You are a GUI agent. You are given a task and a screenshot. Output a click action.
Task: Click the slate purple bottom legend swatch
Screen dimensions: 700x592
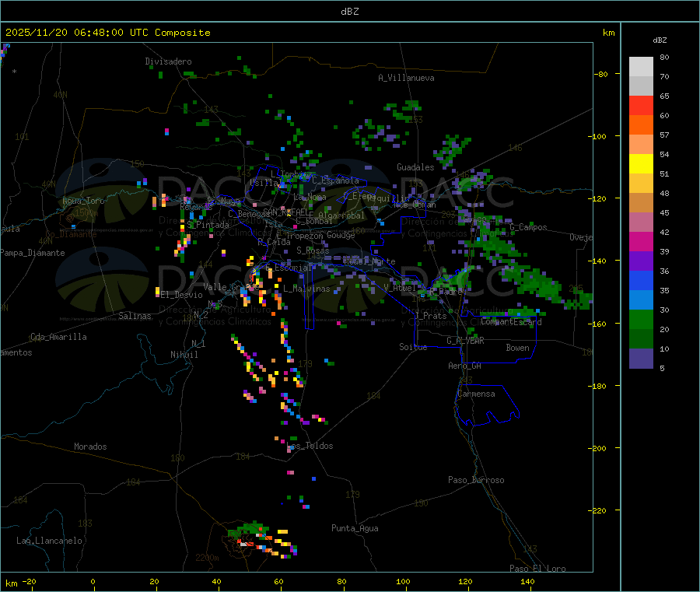click(641, 359)
